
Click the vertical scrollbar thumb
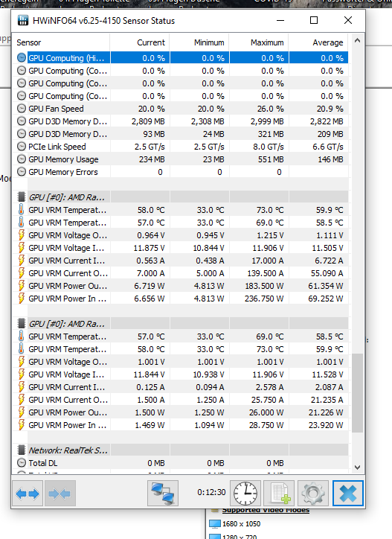(x=357, y=393)
